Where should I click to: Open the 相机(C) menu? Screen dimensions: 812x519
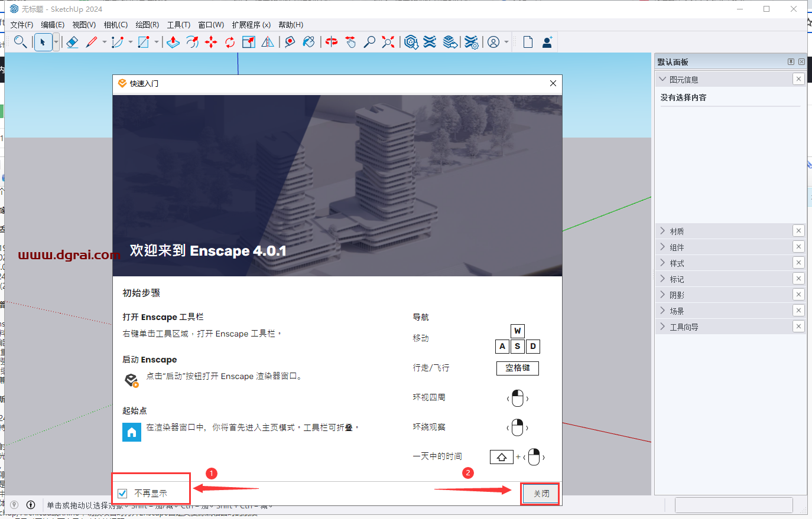click(x=115, y=25)
